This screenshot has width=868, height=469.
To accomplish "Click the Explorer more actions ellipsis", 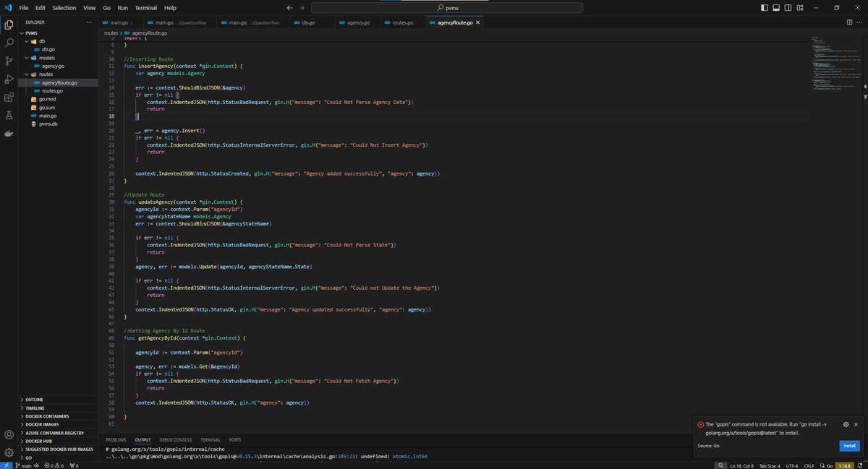I will [x=89, y=22].
